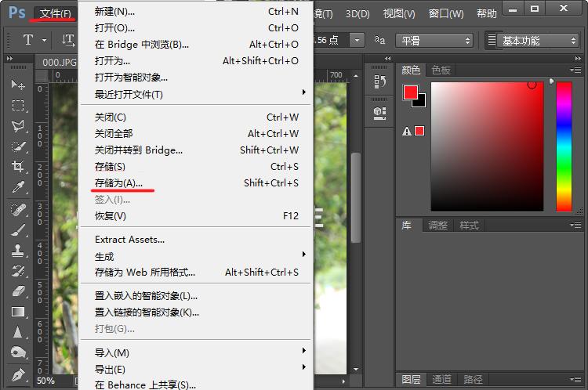Select the Quick Selection tool
This screenshot has height=390, width=588.
click(17, 146)
